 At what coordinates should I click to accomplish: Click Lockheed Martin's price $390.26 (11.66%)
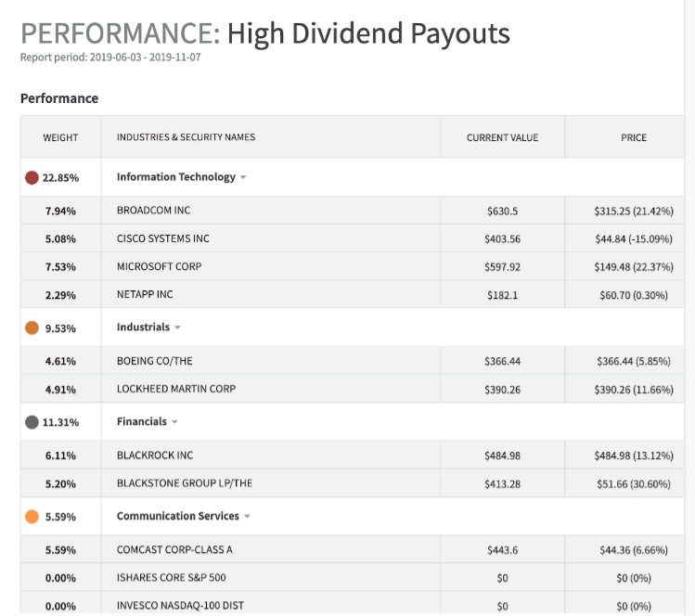[634, 390]
